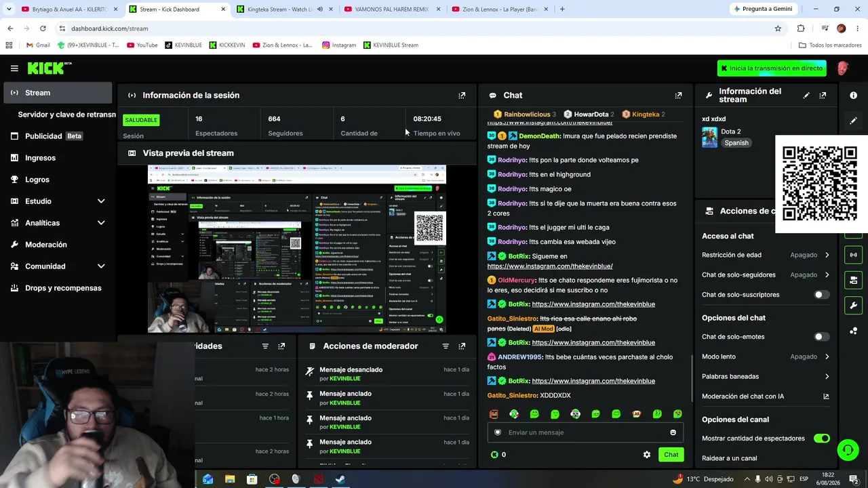Screen dimensions: 868x488
Task: Open Restricción de edad options
Action: 766,255
